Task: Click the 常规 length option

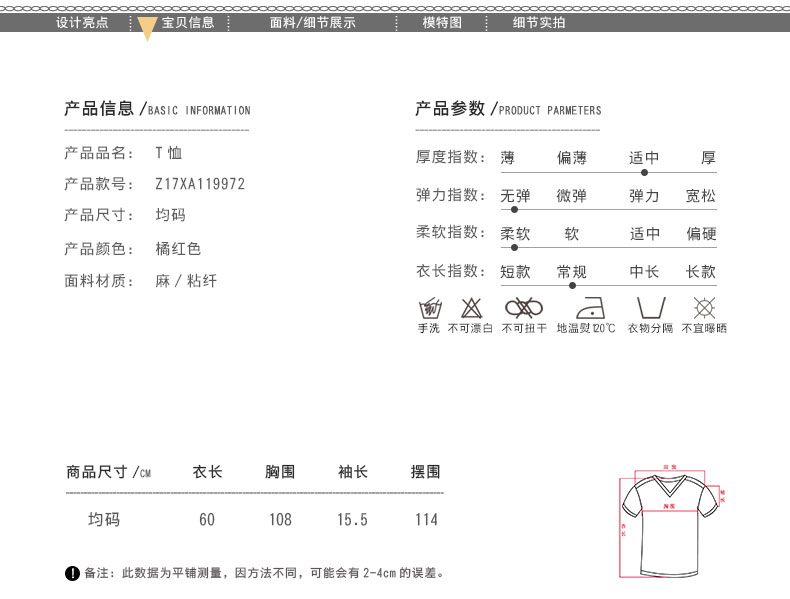Action: click(572, 272)
